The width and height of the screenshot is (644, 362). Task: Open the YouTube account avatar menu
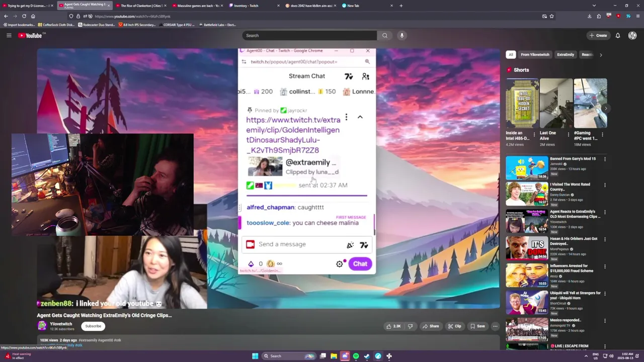[632, 35]
